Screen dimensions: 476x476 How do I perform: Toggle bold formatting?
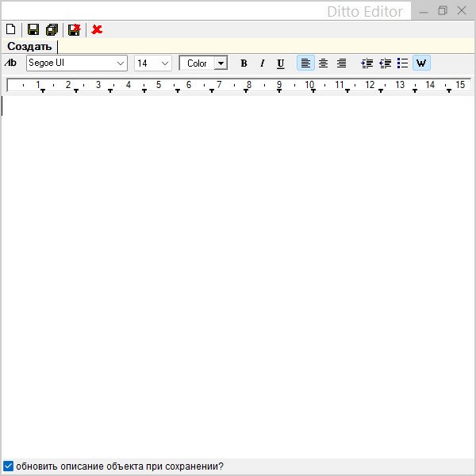coord(244,63)
